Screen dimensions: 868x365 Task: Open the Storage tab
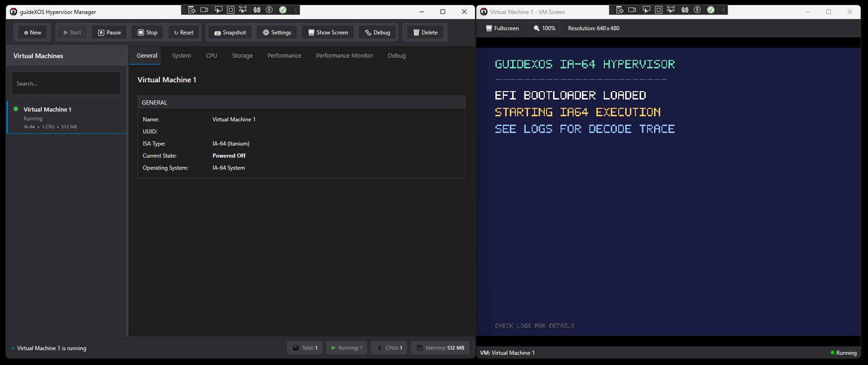click(x=242, y=55)
